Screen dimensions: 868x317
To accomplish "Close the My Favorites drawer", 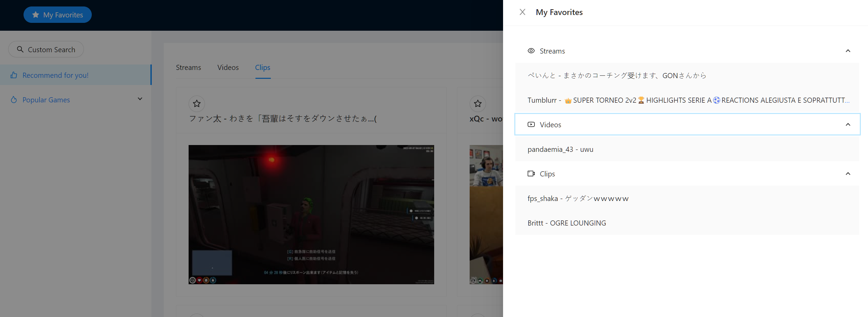I will tap(522, 12).
